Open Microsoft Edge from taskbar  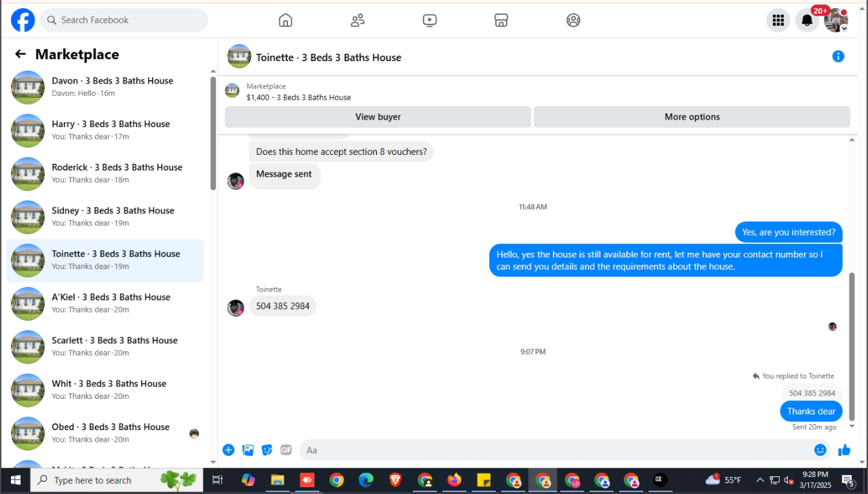click(366, 480)
